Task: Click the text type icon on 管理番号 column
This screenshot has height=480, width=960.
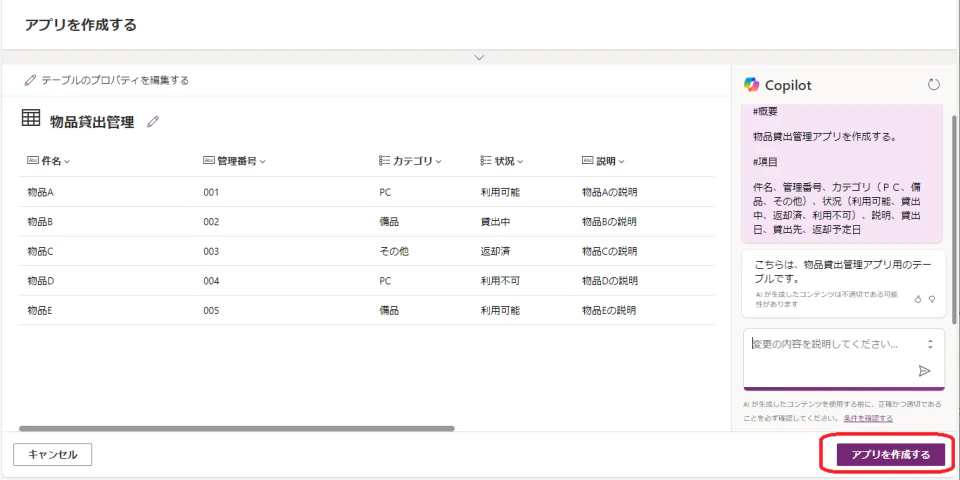Action: pyautogui.click(x=209, y=161)
